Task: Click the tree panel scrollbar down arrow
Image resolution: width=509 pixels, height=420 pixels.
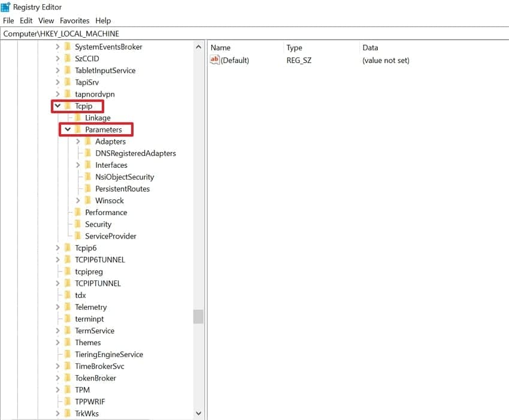Action: pyautogui.click(x=199, y=413)
